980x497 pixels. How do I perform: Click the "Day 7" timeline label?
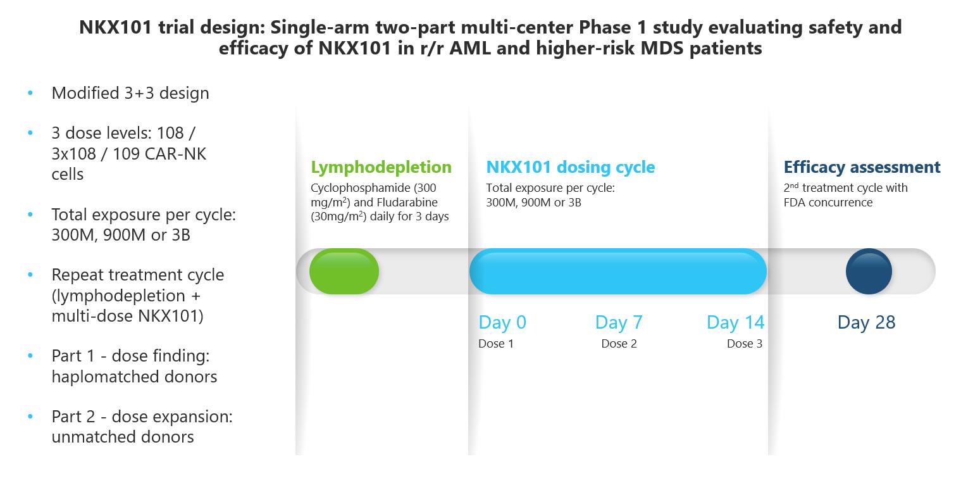[x=619, y=322]
